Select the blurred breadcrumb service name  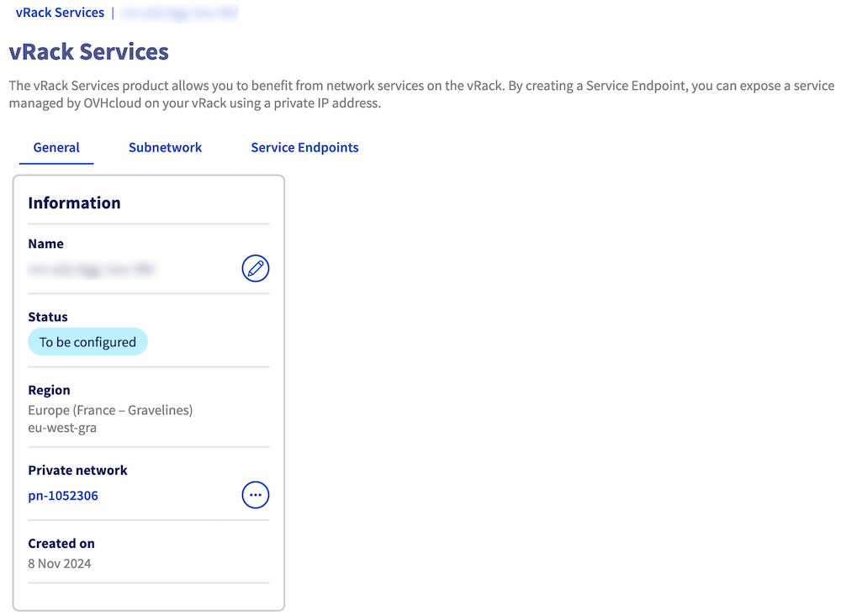(179, 13)
